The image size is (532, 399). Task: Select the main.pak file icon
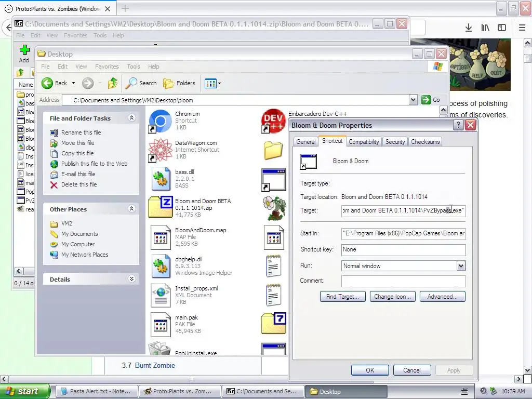click(160, 324)
